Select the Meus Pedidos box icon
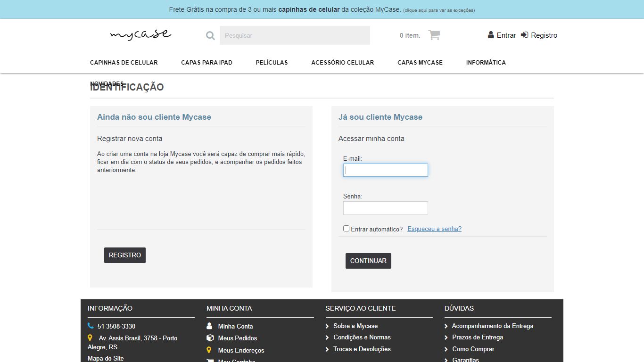644x362 pixels. [209, 338]
